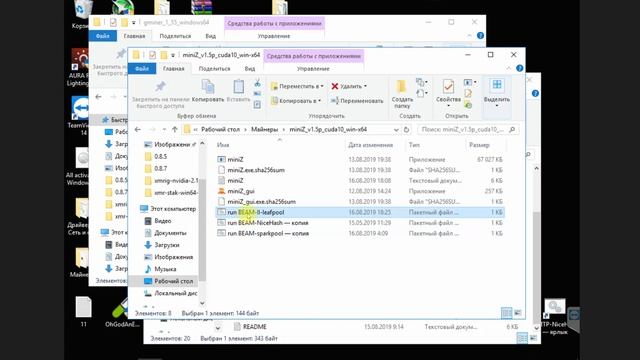Open Videos in navigation pane
Viewport: 640px width, 360px height.
162,221
